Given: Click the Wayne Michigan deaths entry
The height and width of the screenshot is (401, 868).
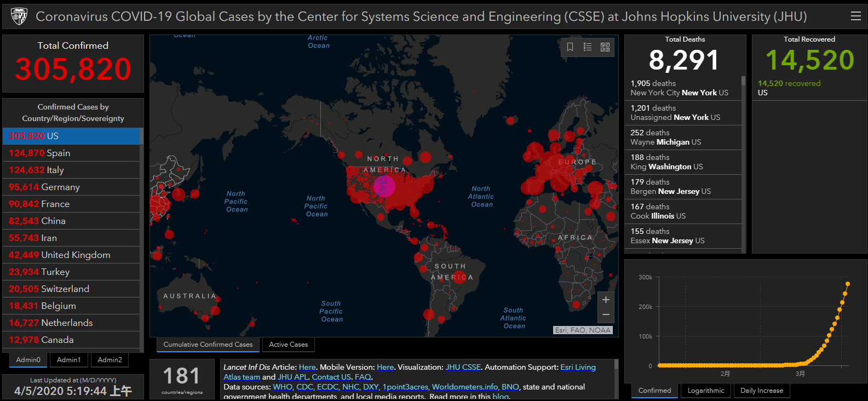Looking at the screenshot, I should [683, 138].
